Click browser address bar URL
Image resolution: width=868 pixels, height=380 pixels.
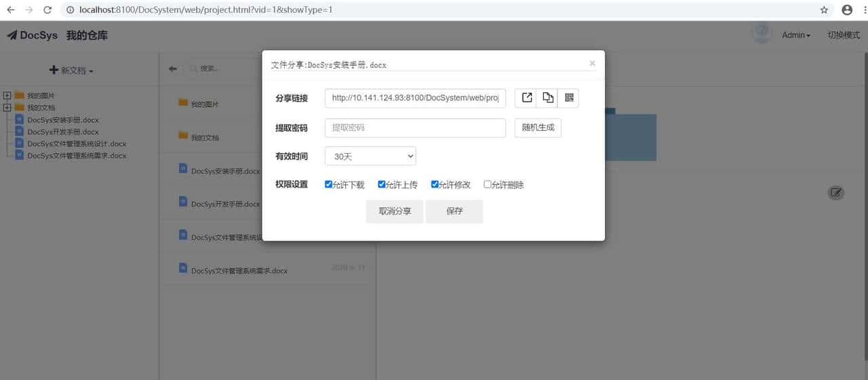[205, 10]
